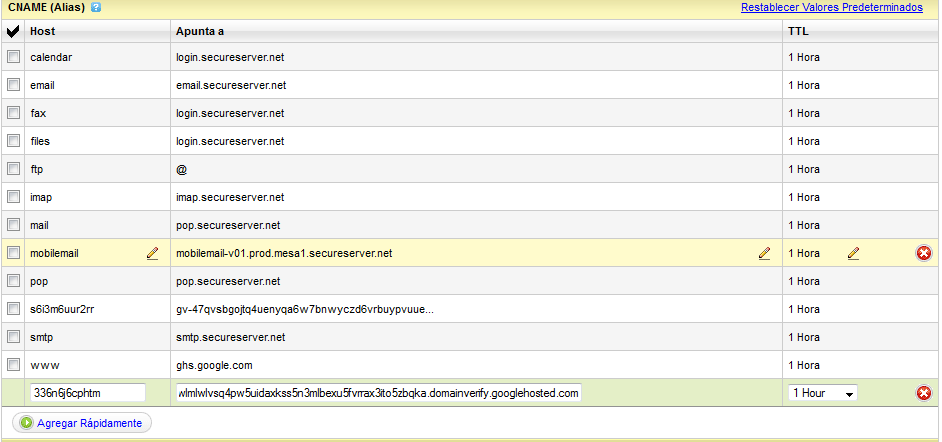Click the points-to input with domainverify.googlehosted.com

pyautogui.click(x=379, y=393)
